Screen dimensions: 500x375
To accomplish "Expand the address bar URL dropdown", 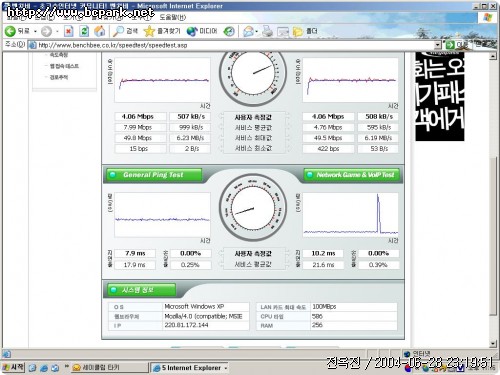I will (438, 45).
